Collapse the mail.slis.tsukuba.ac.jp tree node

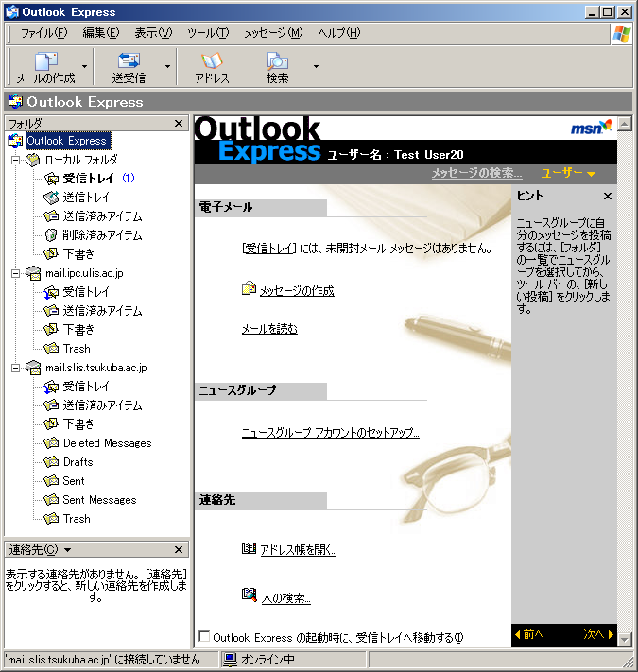tap(15, 369)
